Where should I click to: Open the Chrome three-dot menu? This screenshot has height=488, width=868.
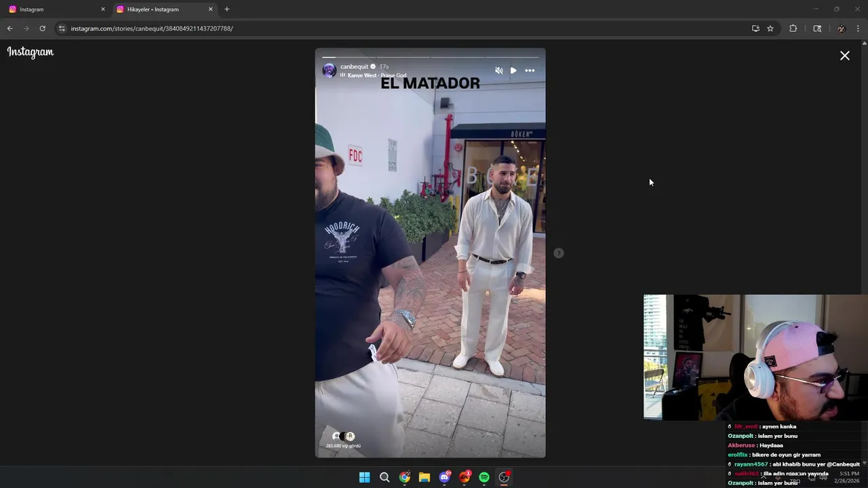tap(858, 28)
